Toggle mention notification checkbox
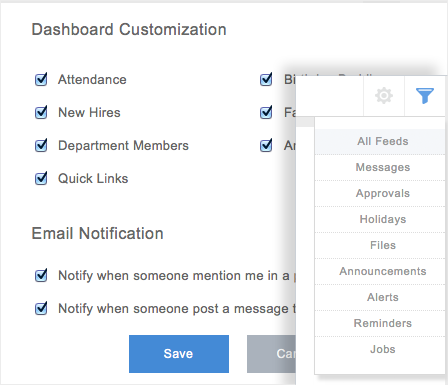This screenshot has width=448, height=385. [x=41, y=275]
